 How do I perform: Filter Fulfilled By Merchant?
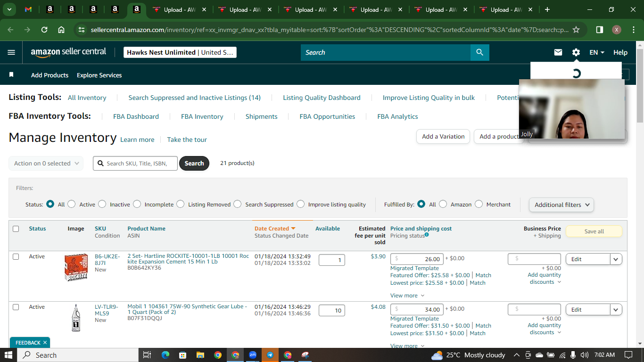(x=479, y=204)
